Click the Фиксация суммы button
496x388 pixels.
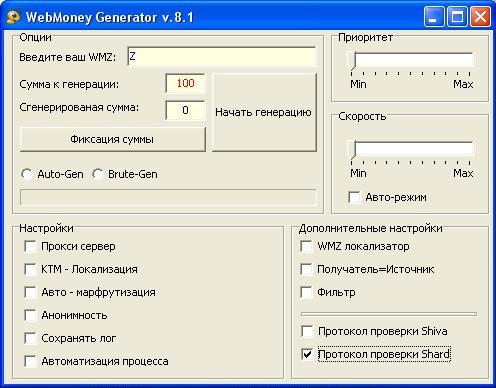pyautogui.click(x=113, y=139)
